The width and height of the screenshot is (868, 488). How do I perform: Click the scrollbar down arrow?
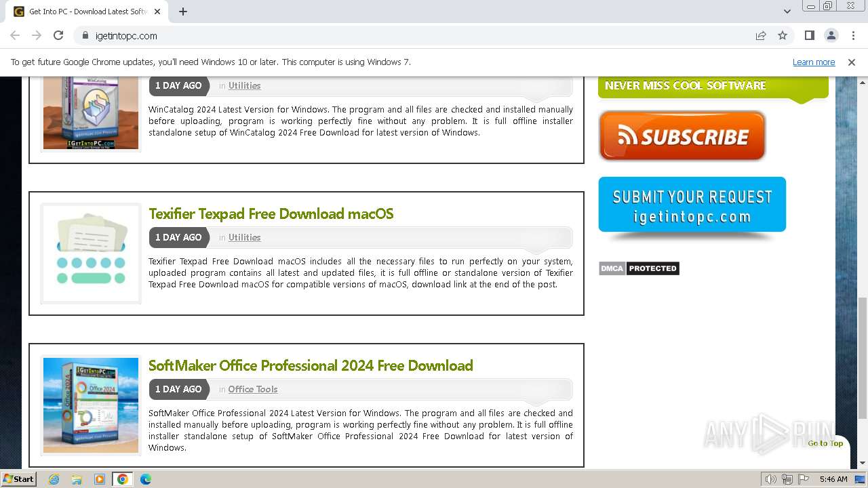coord(863,463)
